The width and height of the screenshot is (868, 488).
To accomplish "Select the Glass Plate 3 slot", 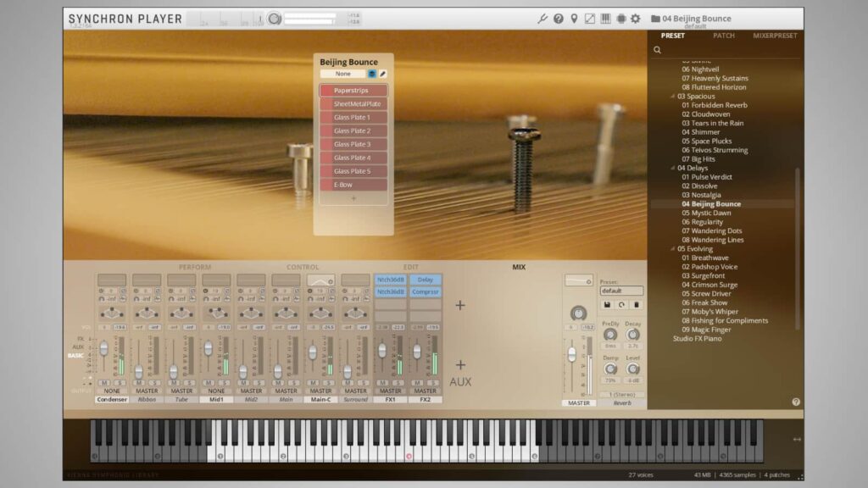I will [x=353, y=144].
